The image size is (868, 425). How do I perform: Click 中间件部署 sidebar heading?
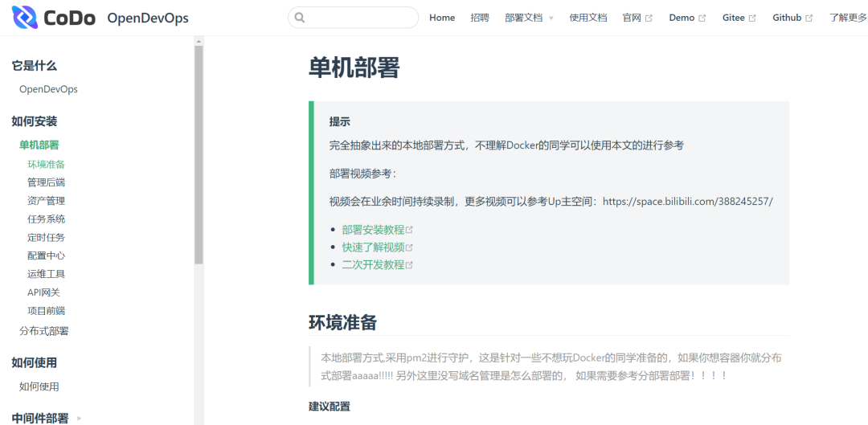tap(40, 419)
